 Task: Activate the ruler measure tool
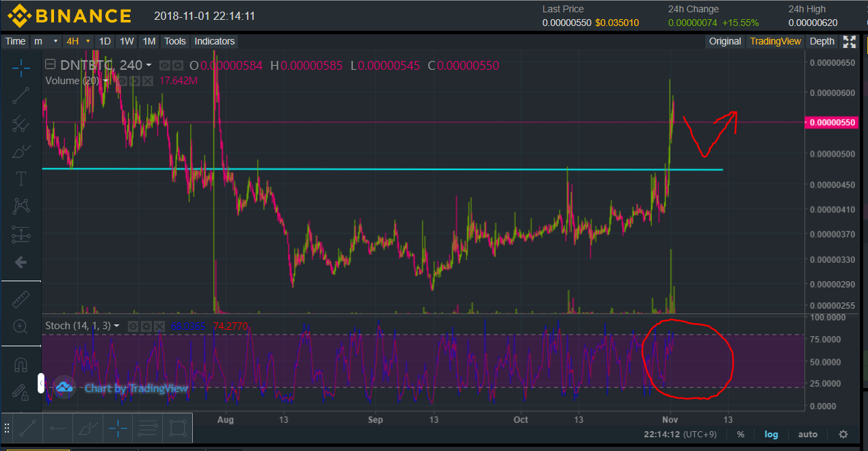(21, 299)
